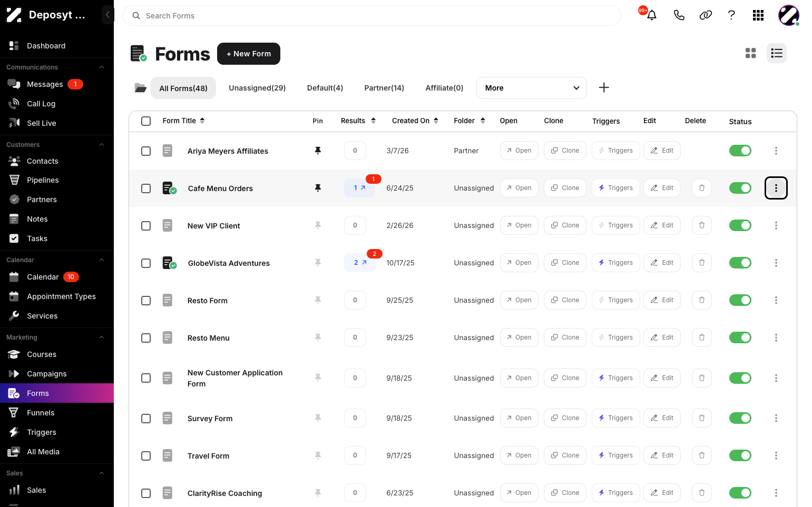Select all forms with header checkbox
This screenshot has width=812, height=507.
point(146,121)
